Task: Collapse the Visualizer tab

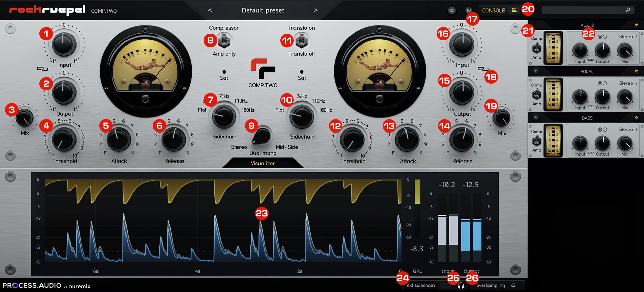Action: click(263, 163)
